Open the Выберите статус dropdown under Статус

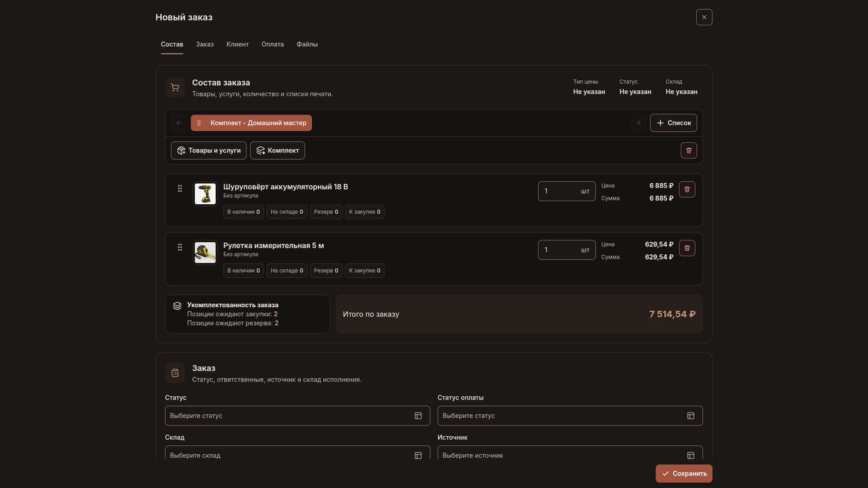298,416
